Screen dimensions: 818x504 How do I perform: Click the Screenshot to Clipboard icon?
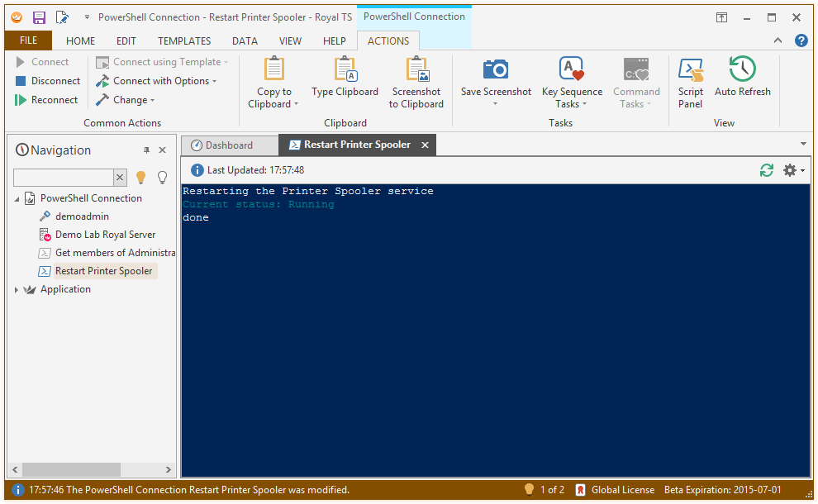[416, 69]
